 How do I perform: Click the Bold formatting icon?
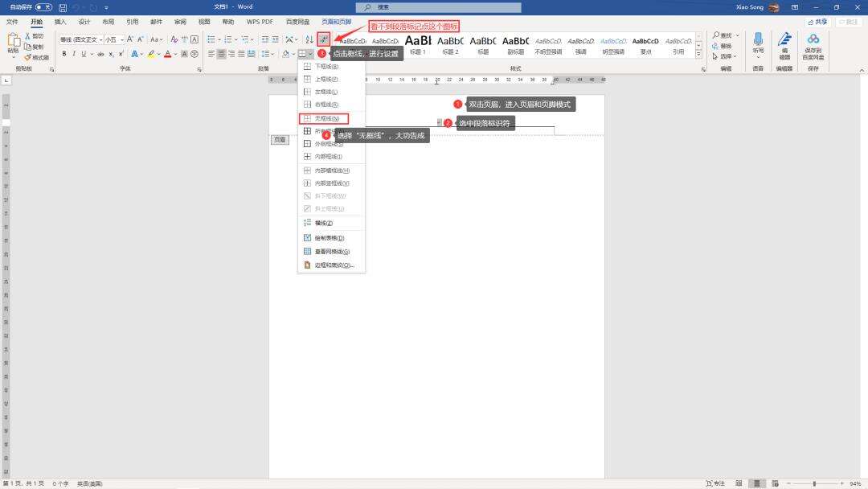click(64, 54)
